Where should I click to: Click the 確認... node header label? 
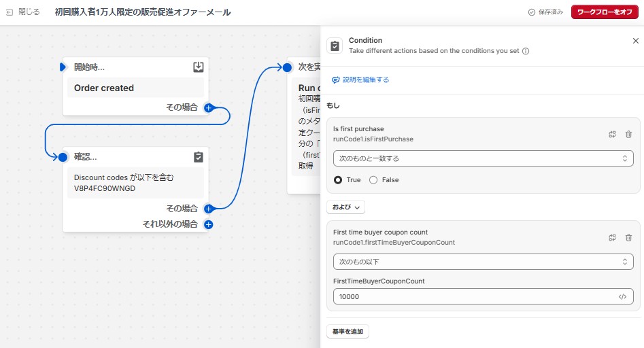coord(86,157)
